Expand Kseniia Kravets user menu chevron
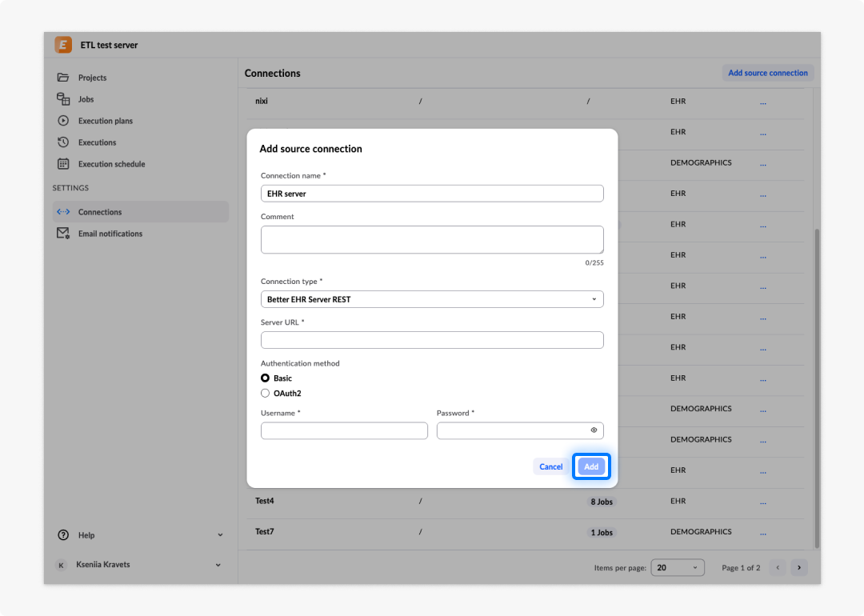Image resolution: width=864 pixels, height=616 pixels. click(x=218, y=565)
